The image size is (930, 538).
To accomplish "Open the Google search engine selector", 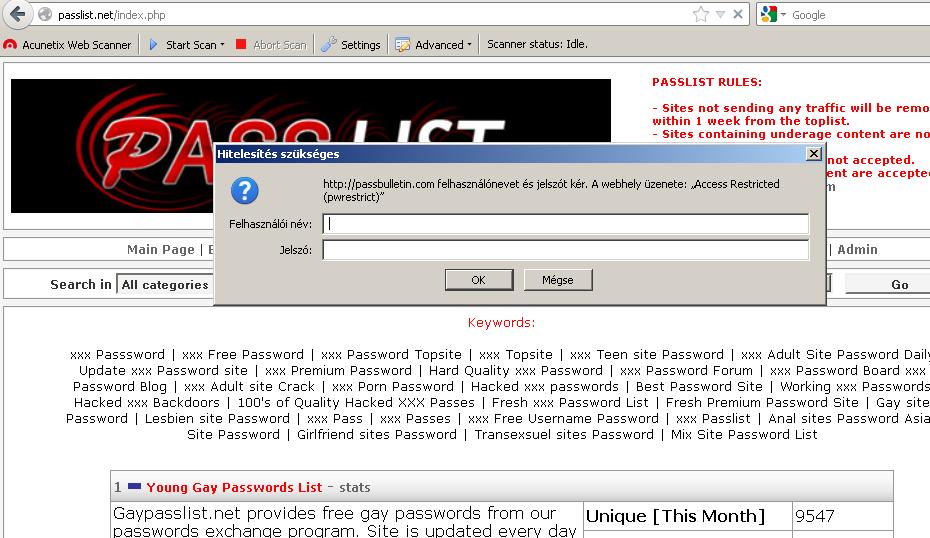I will pyautogui.click(x=773, y=14).
